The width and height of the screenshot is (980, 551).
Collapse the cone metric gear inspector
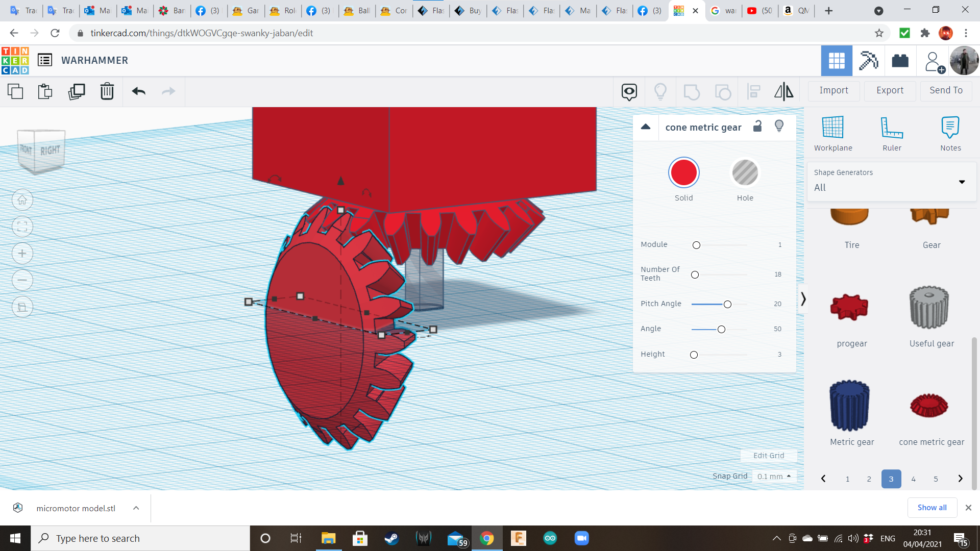646,127
